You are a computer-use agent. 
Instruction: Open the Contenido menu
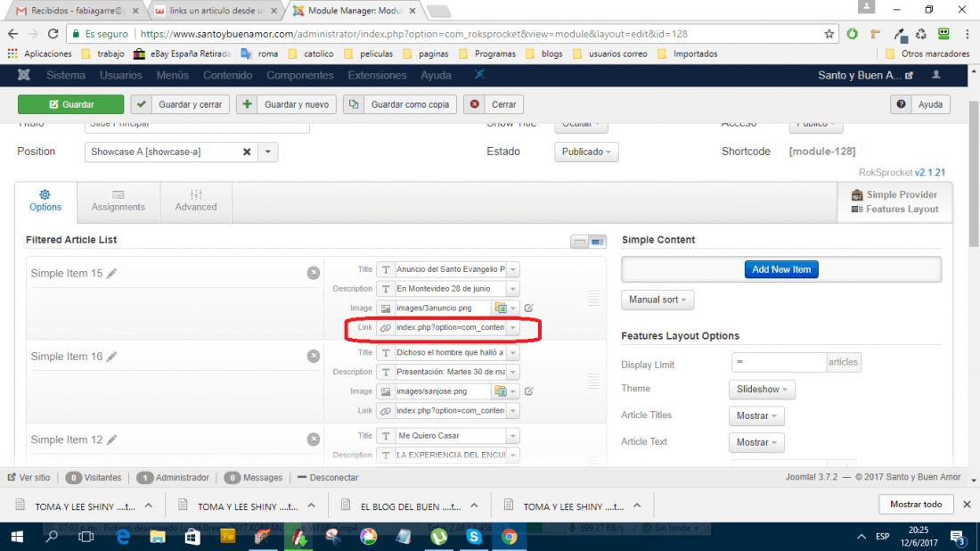(x=227, y=75)
